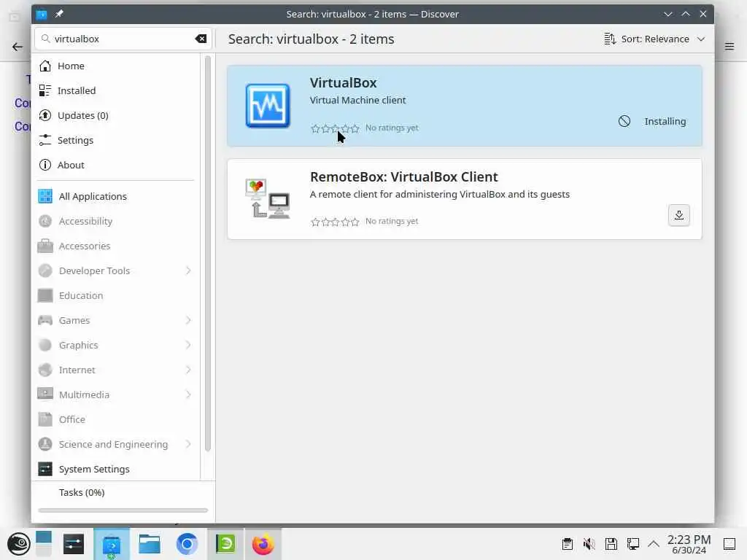Click Search: virtualbox - 2 items heading
This screenshot has height=560, width=747.
pos(311,39)
